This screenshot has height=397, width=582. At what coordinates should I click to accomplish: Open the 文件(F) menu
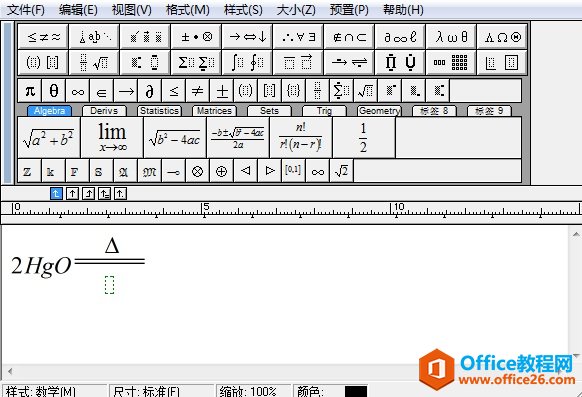26,10
